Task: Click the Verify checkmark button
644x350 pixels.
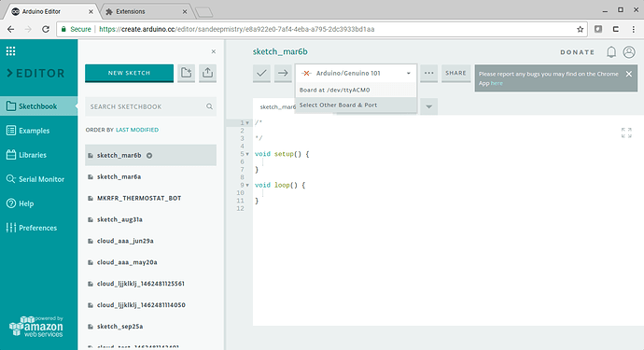Action: click(261, 73)
